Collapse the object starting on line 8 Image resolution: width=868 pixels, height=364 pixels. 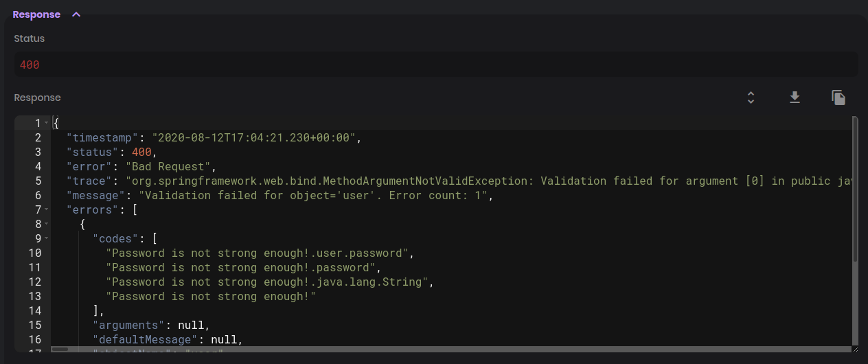[47, 224]
